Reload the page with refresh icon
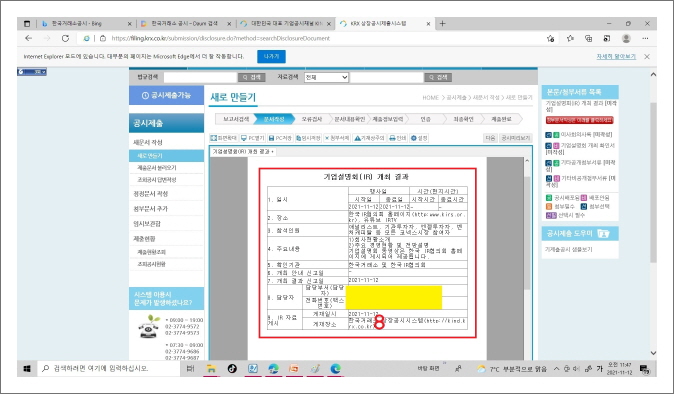Viewport: 674px width, 394px height. (65, 38)
